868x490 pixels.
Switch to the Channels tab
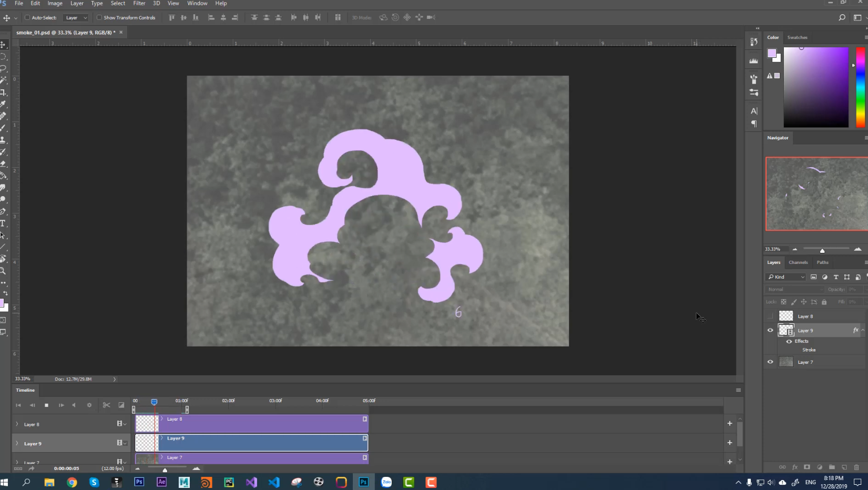tap(798, 262)
